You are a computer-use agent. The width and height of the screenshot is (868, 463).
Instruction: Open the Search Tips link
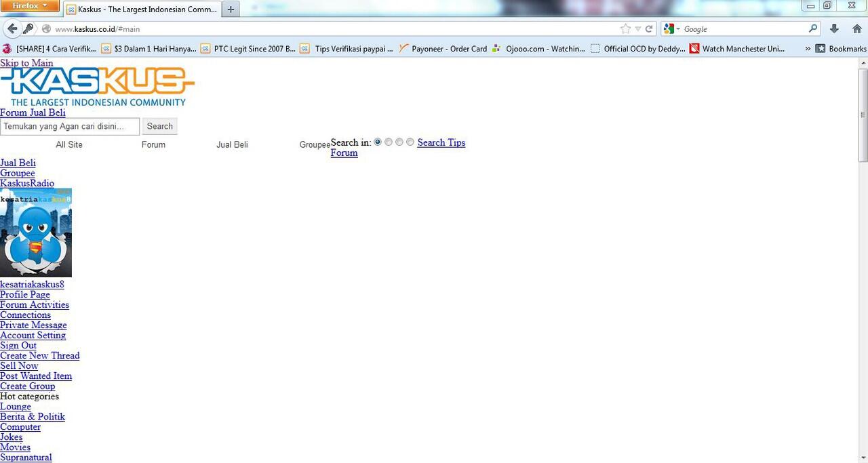(x=441, y=142)
